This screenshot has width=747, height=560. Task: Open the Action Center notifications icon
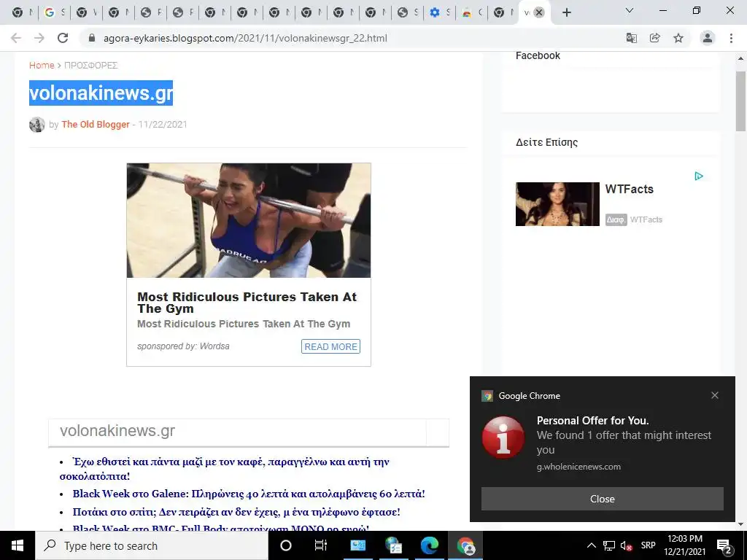pos(724,547)
